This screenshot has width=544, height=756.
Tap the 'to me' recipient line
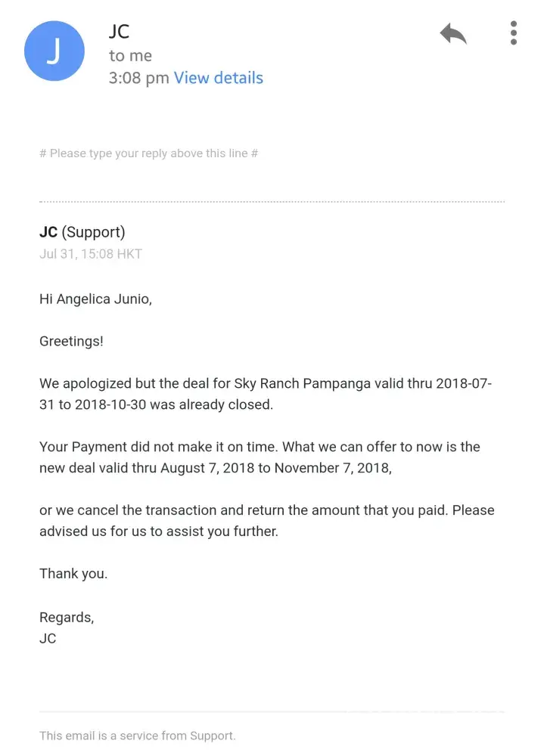(130, 55)
